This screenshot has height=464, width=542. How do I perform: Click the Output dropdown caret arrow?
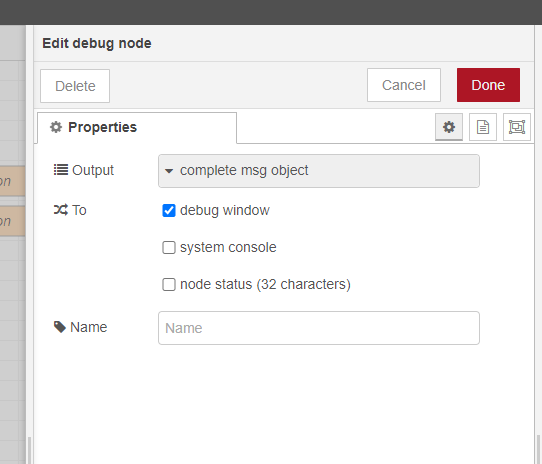point(169,171)
